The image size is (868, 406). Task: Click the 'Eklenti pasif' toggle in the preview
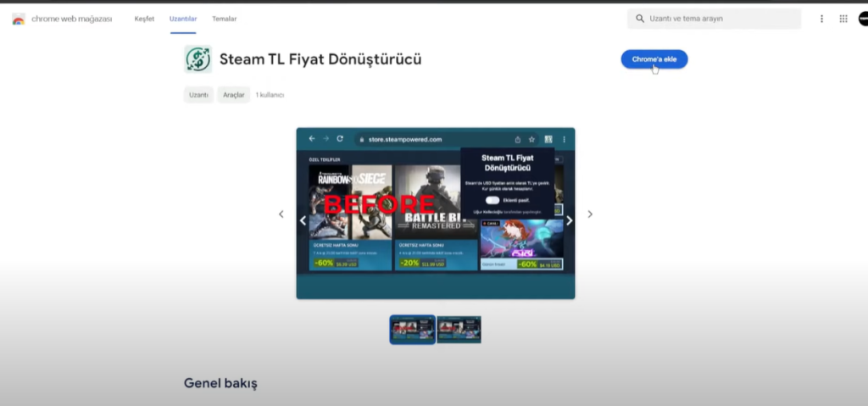coord(492,200)
